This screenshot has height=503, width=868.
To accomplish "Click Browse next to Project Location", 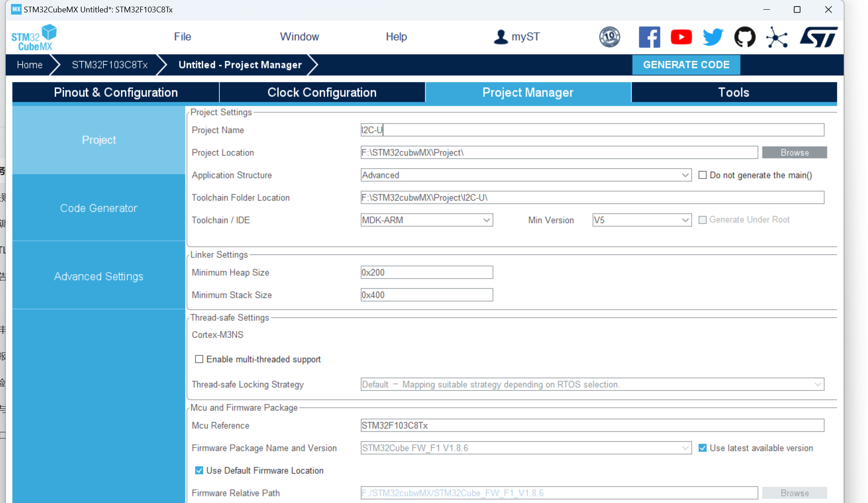I will pos(794,153).
